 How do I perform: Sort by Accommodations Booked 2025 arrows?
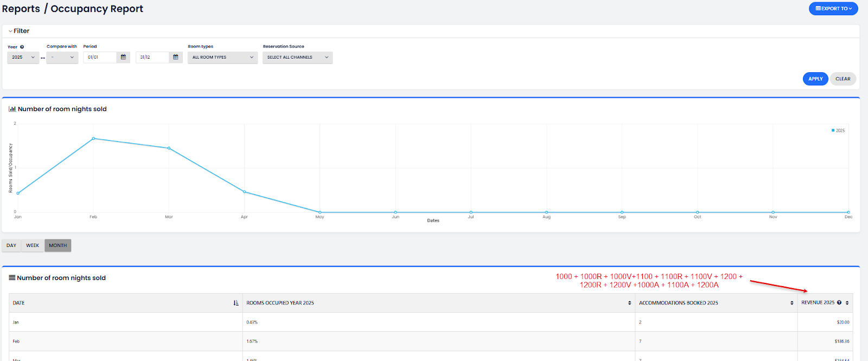[792, 303]
